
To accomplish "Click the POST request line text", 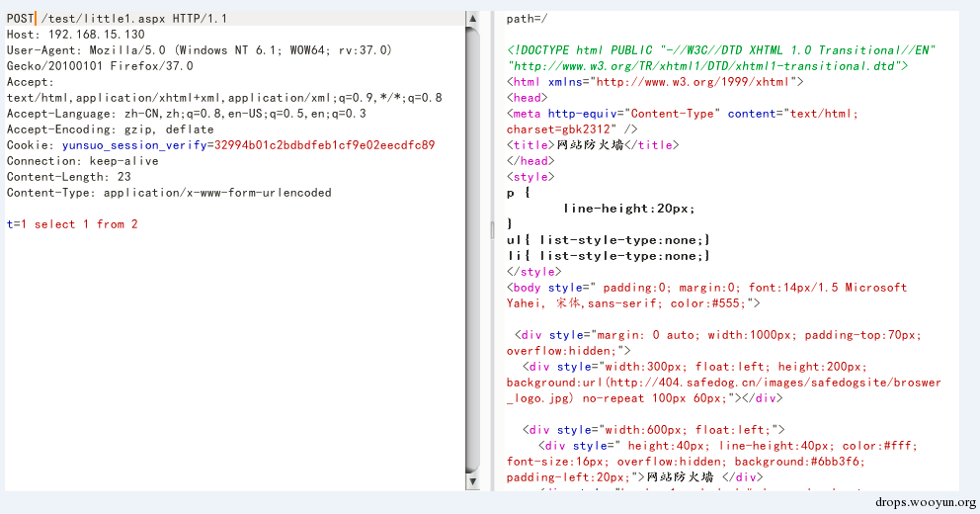I will coord(117,19).
